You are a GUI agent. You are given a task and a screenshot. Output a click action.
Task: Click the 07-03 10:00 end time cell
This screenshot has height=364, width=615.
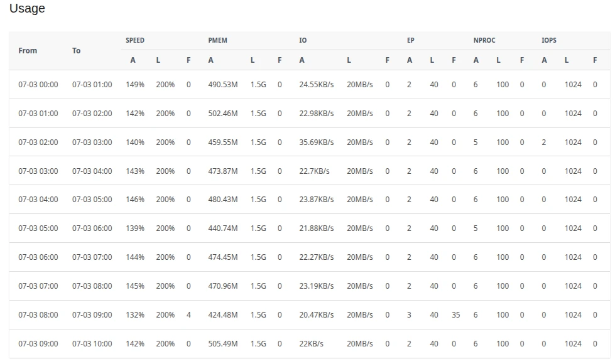pos(92,344)
